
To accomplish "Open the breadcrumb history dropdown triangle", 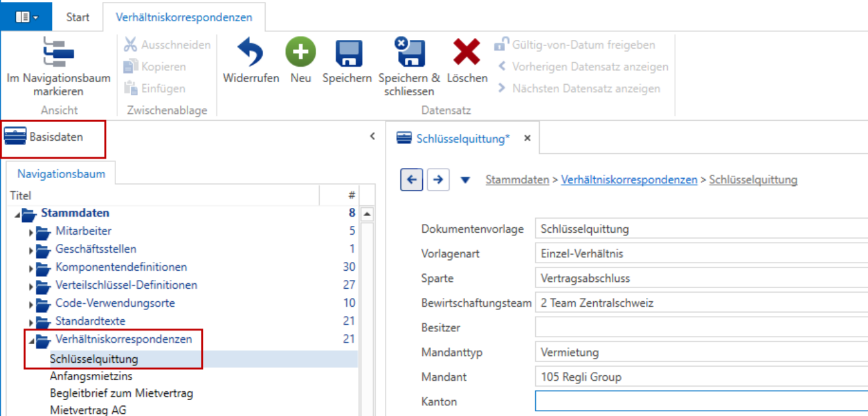I will (466, 180).
